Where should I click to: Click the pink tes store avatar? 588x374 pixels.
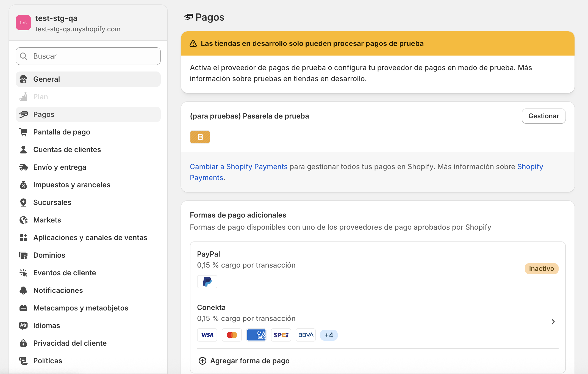[23, 23]
